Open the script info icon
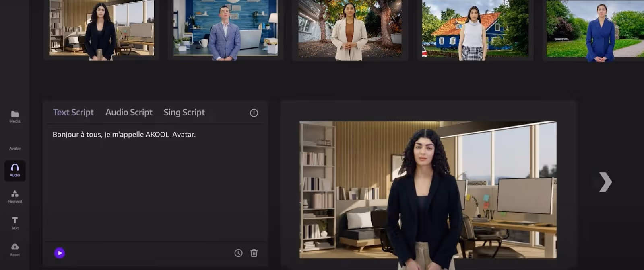 (x=254, y=113)
